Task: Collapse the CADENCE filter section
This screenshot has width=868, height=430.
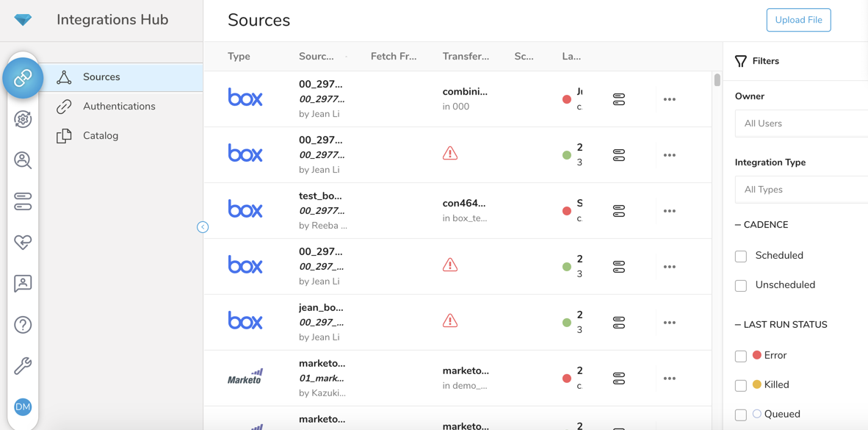Action: click(x=762, y=225)
